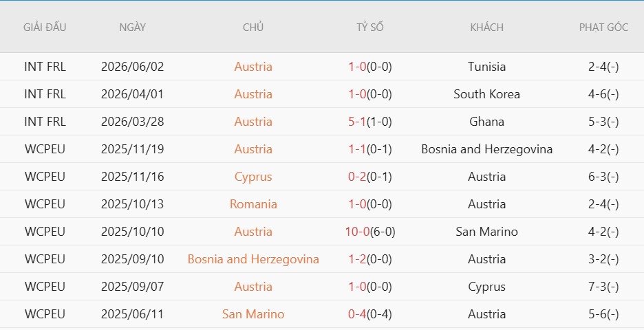Image resolution: width=644 pixels, height=330 pixels.
Task: Click the TỶ SỐ column header
Action: [x=370, y=27]
